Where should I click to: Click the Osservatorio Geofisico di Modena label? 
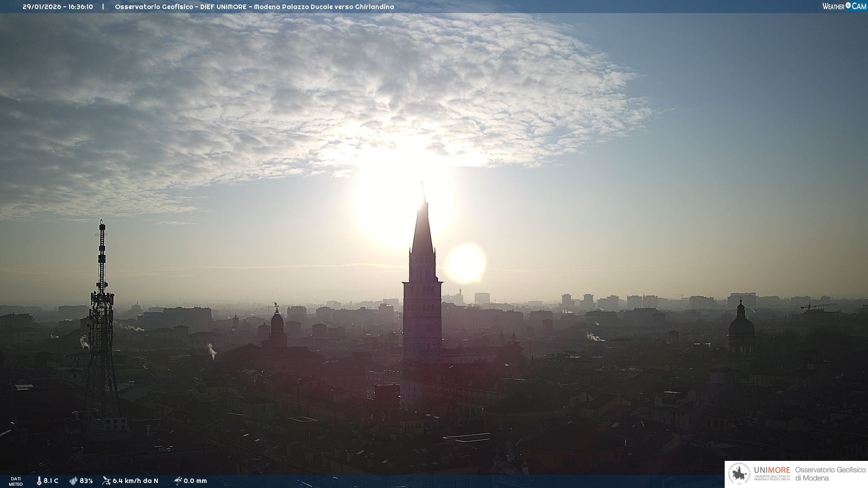pyautogui.click(x=830, y=474)
